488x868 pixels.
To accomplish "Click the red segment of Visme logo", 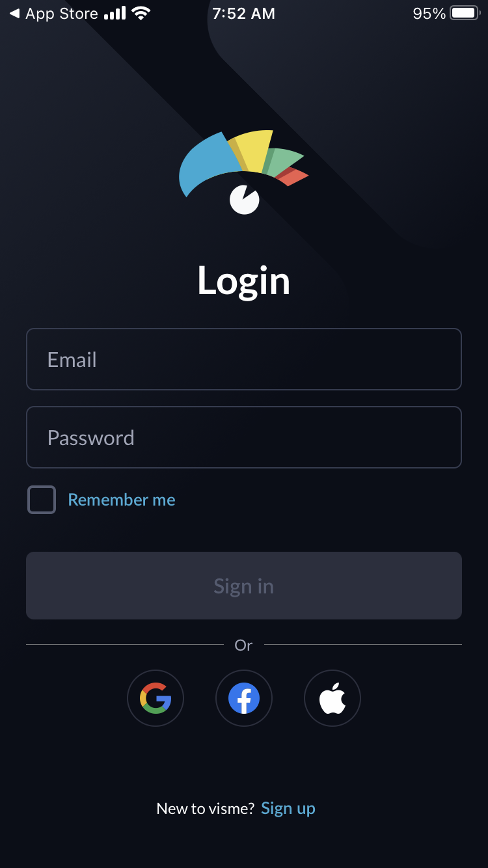I will (294, 176).
